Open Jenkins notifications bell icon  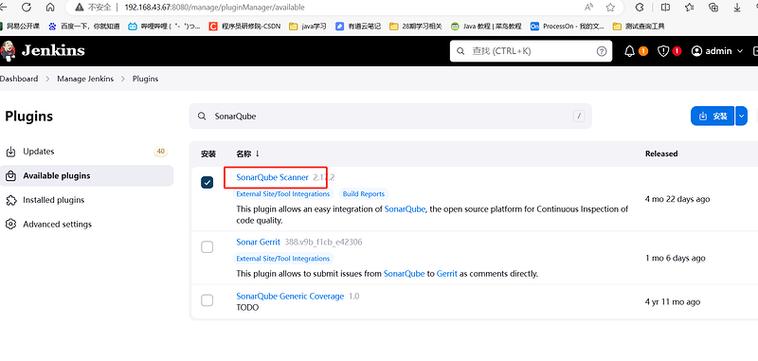tap(629, 51)
